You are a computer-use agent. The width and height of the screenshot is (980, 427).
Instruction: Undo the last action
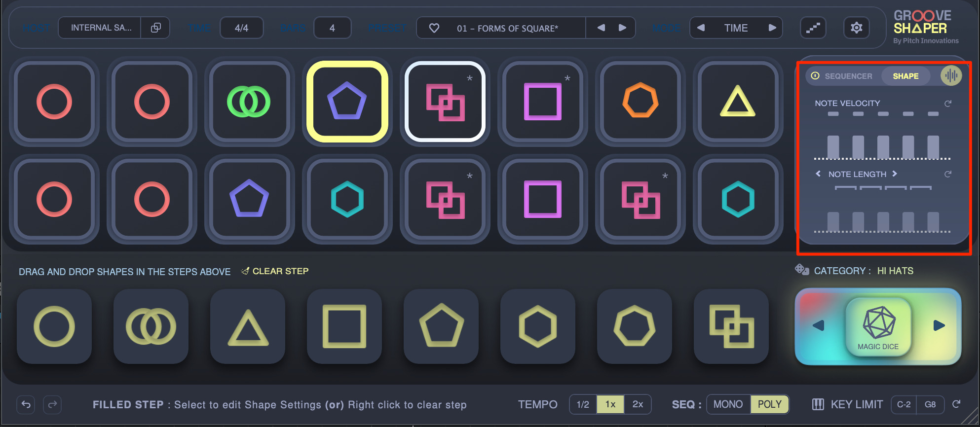(x=26, y=405)
